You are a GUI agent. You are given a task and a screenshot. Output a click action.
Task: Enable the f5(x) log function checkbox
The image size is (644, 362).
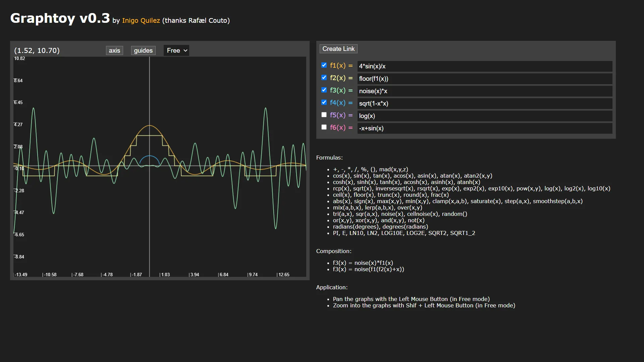pos(324,115)
